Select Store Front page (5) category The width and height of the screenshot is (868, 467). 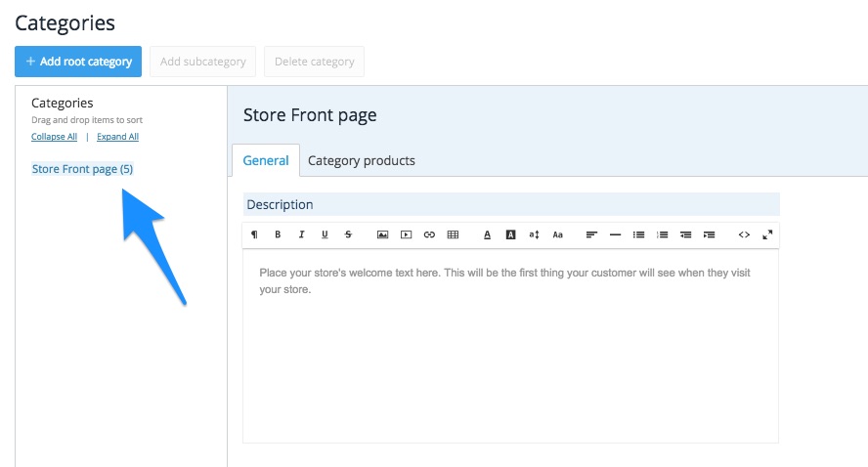click(82, 169)
